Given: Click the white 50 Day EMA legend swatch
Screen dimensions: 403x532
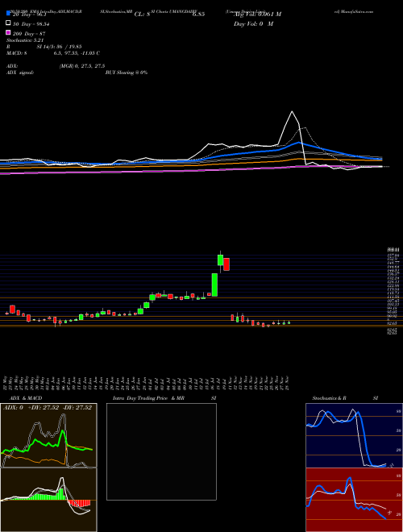Looking at the screenshot, I should [x=8, y=23].
